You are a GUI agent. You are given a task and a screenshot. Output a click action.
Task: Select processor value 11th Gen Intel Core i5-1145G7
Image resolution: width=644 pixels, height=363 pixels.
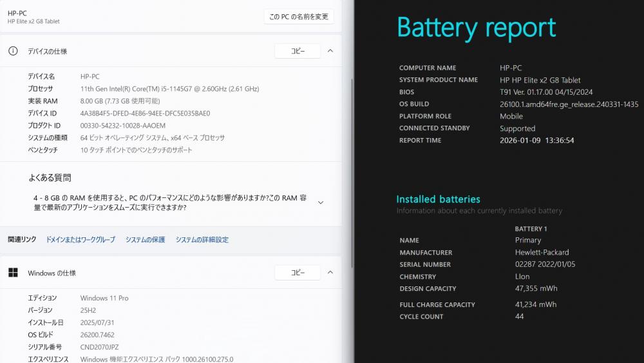tap(169, 89)
